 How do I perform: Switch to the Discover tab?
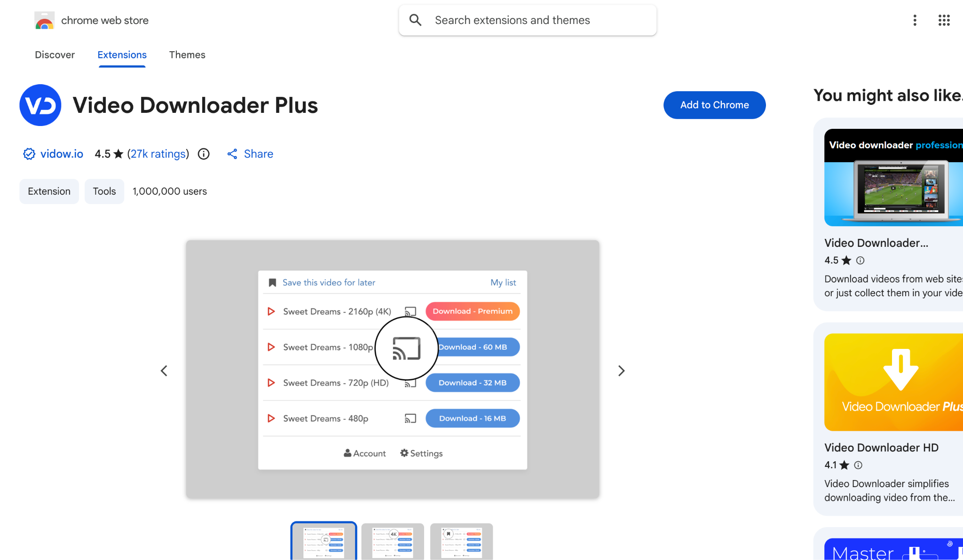pyautogui.click(x=55, y=55)
